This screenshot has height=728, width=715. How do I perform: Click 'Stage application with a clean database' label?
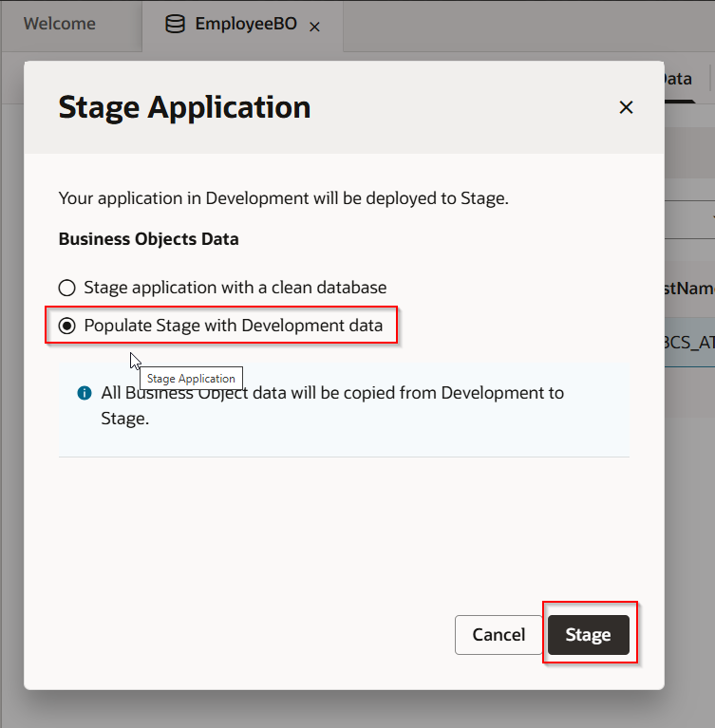(235, 287)
